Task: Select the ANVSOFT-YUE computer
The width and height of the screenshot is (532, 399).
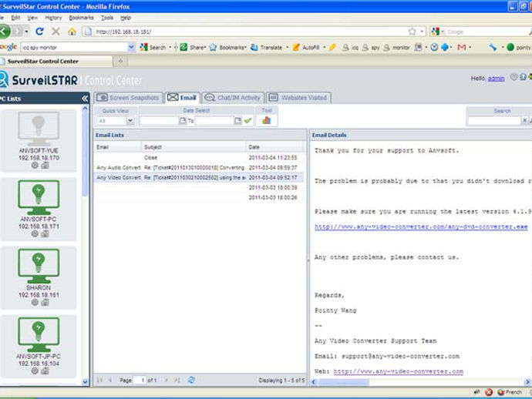Action: tap(39, 140)
